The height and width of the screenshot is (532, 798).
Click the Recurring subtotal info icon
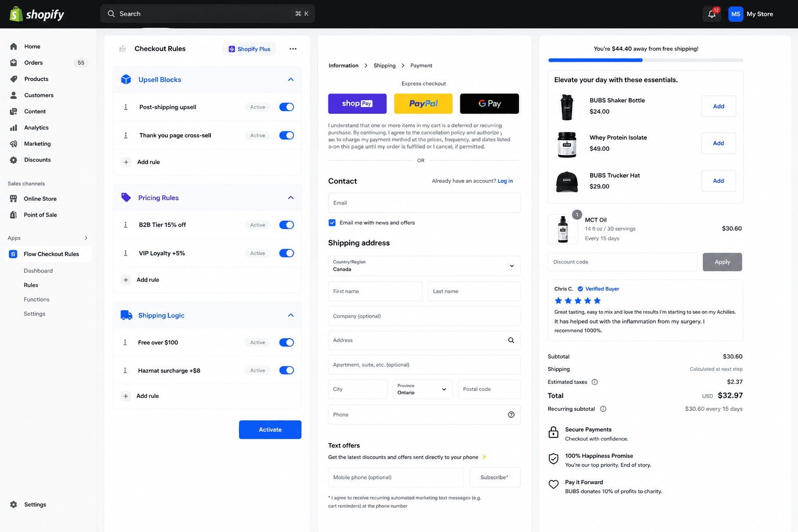(603, 409)
